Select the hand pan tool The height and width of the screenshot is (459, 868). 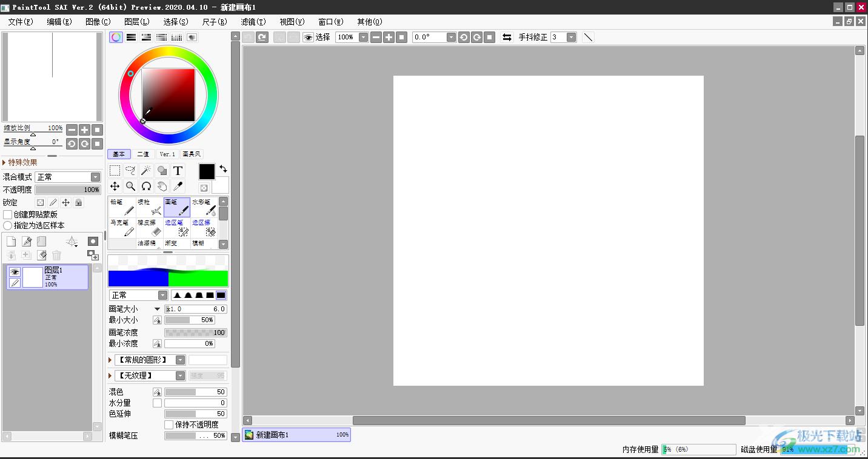pyautogui.click(x=162, y=187)
